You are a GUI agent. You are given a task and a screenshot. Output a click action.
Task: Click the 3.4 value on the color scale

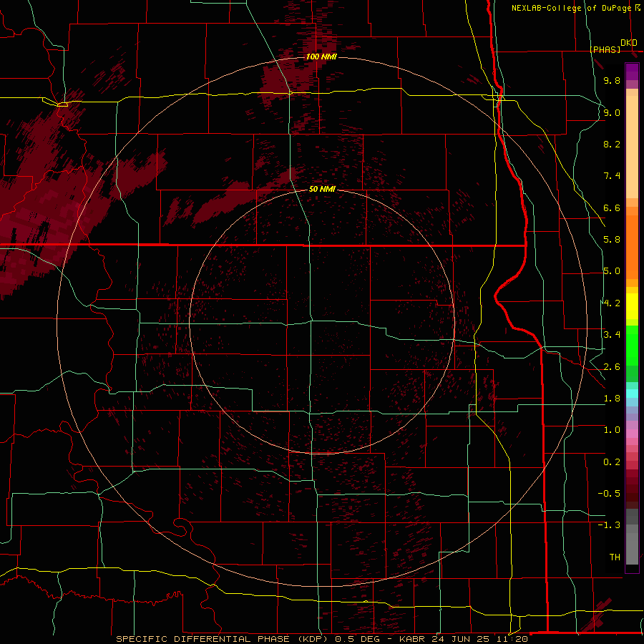pos(612,335)
